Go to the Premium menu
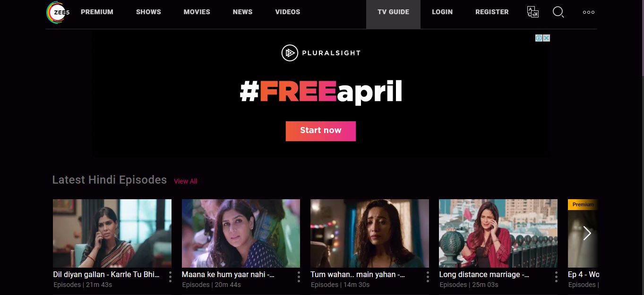This screenshot has height=295, width=644. point(97,12)
